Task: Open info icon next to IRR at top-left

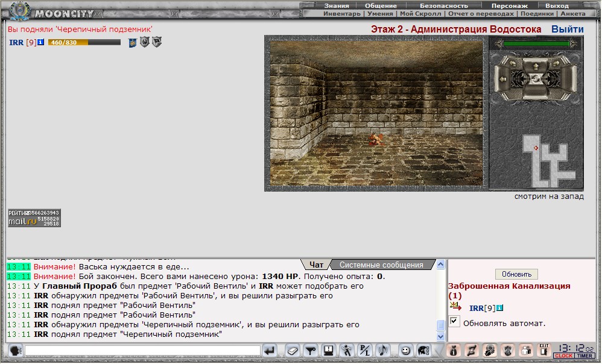Action: pyautogui.click(x=40, y=42)
